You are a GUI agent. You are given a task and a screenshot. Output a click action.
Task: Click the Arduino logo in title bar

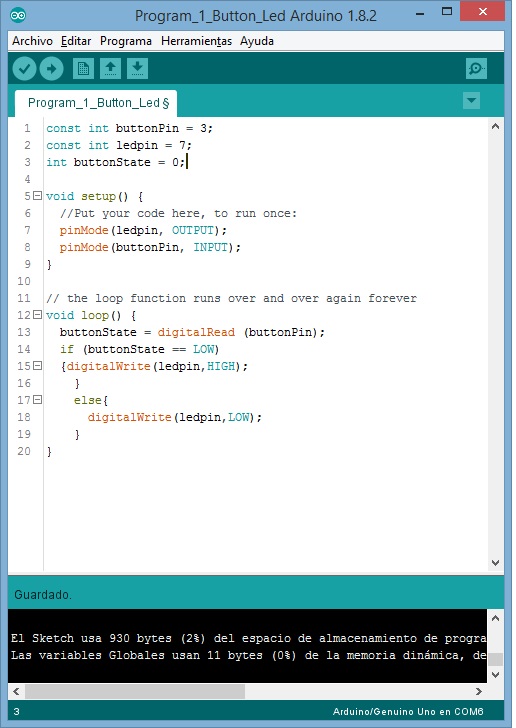18,15
